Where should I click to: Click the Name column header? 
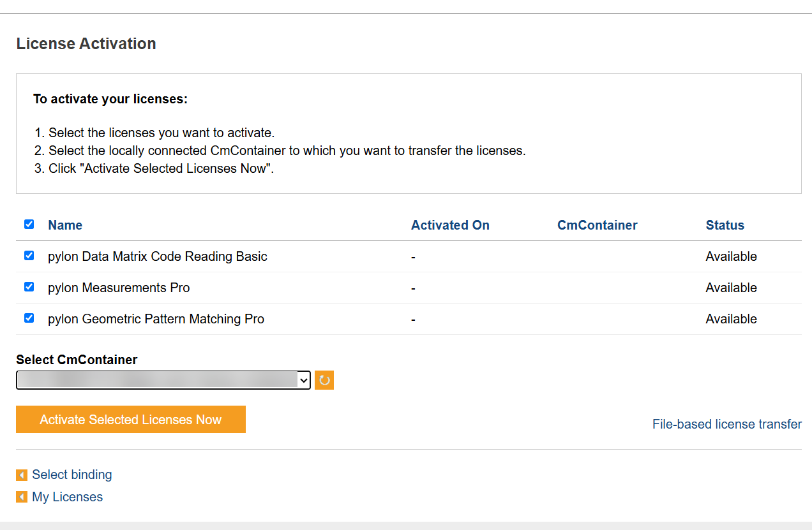[x=65, y=225]
